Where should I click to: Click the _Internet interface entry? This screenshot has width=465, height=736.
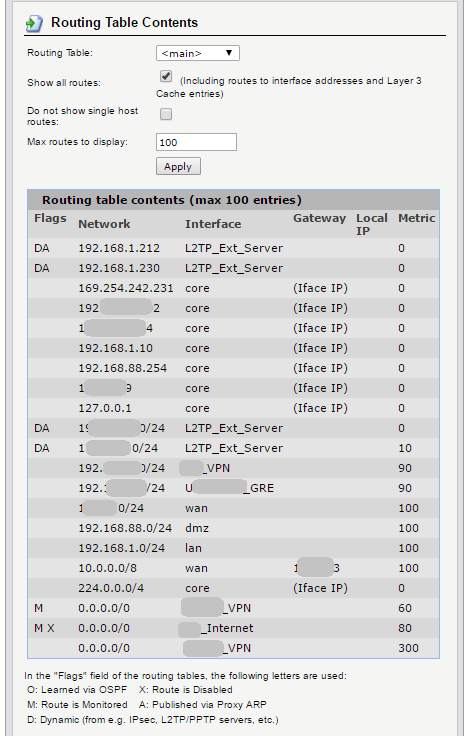coord(217,629)
